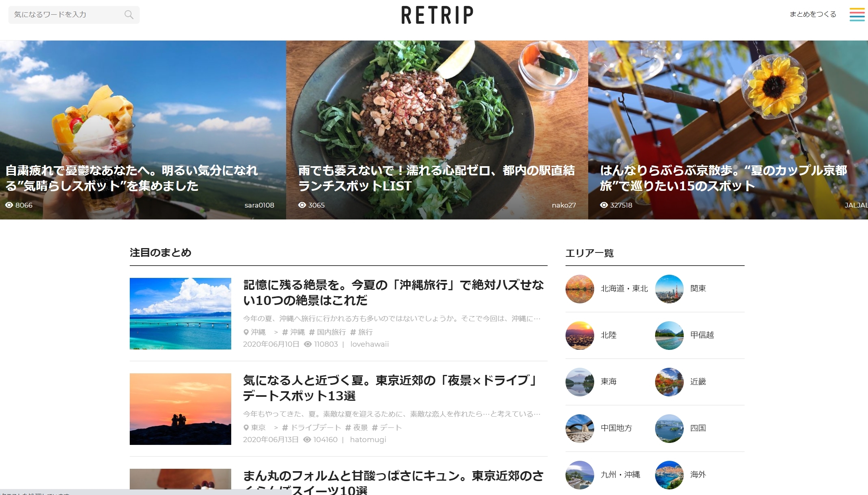Open the Okinawa beach bridge thumbnail

180,314
